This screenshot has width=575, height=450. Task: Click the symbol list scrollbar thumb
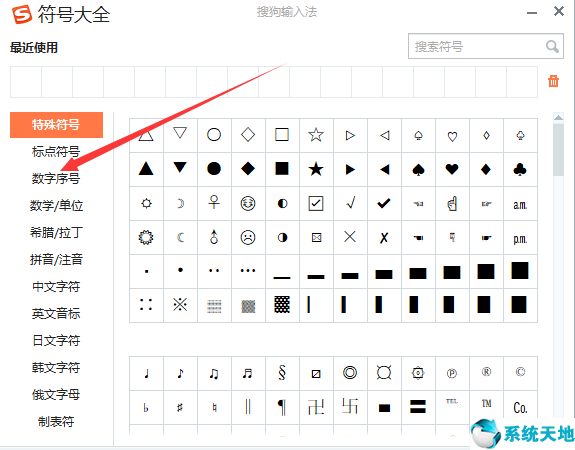point(558,150)
